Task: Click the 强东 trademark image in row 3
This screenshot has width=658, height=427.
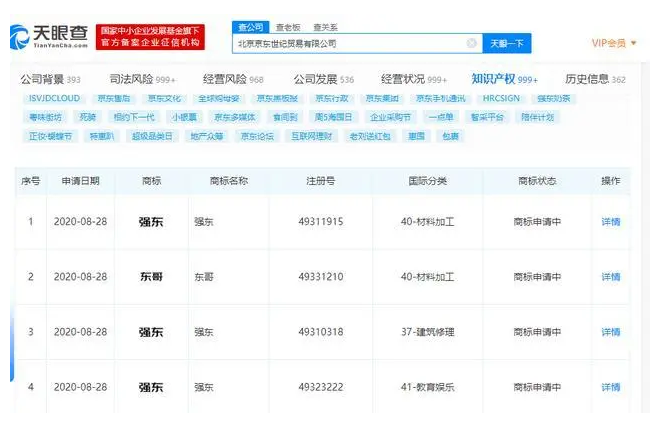Action: click(x=151, y=332)
